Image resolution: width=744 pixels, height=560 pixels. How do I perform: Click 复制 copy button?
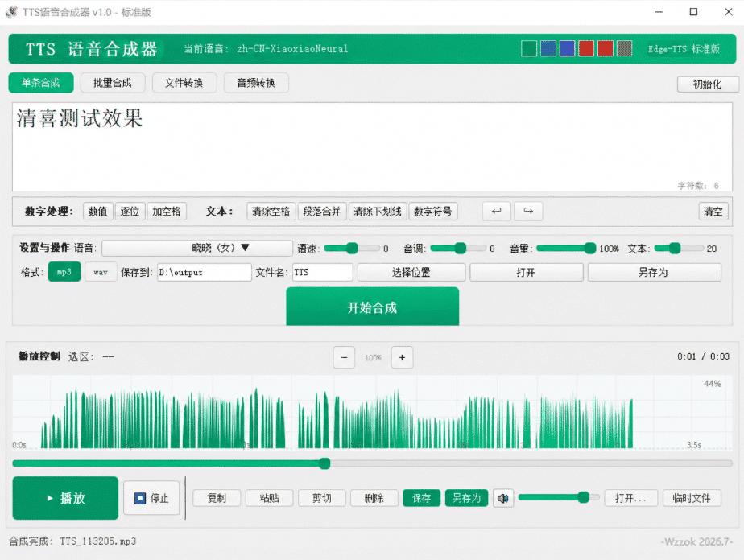point(217,498)
